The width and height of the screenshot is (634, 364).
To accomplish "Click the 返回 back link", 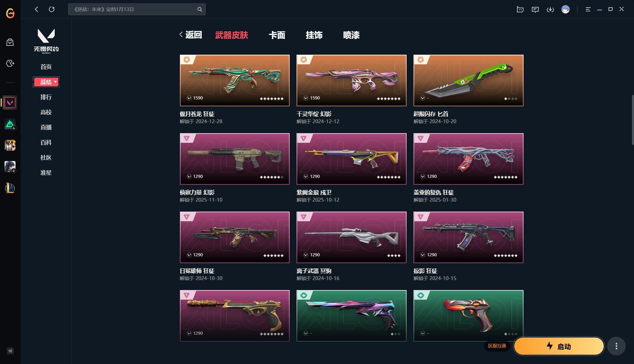I will tap(191, 35).
